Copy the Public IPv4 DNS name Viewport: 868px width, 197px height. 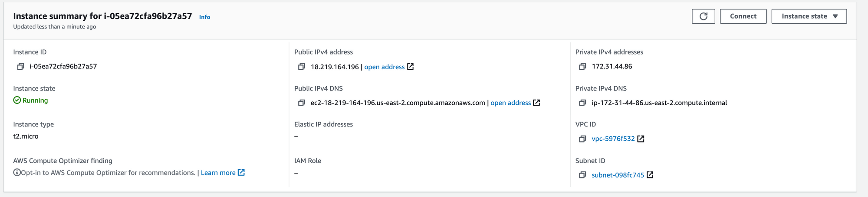point(302,103)
